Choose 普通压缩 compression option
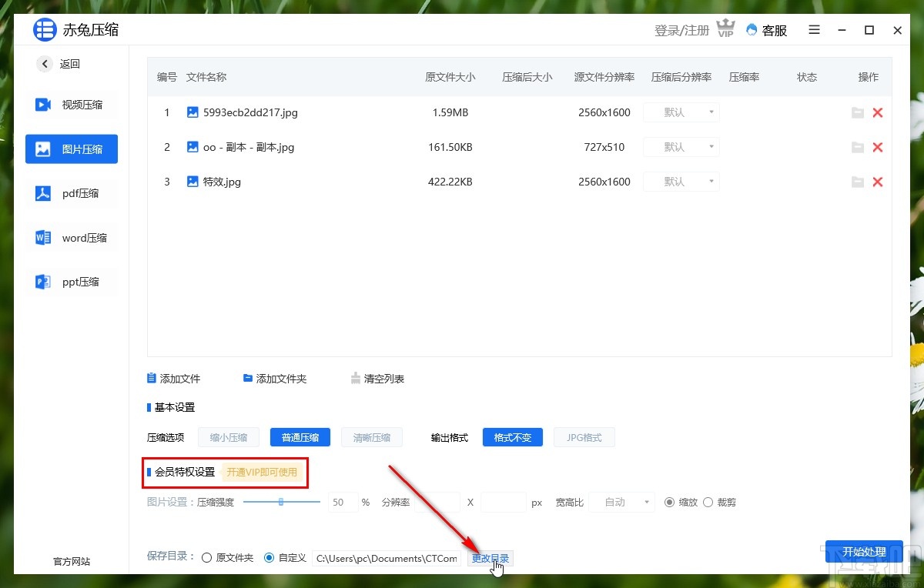This screenshot has width=924, height=588. pos(300,437)
